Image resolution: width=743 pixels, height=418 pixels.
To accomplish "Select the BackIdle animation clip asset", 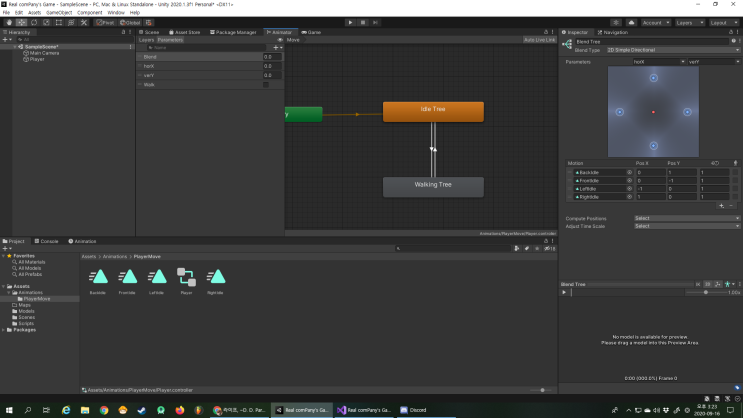I will click(x=98, y=282).
